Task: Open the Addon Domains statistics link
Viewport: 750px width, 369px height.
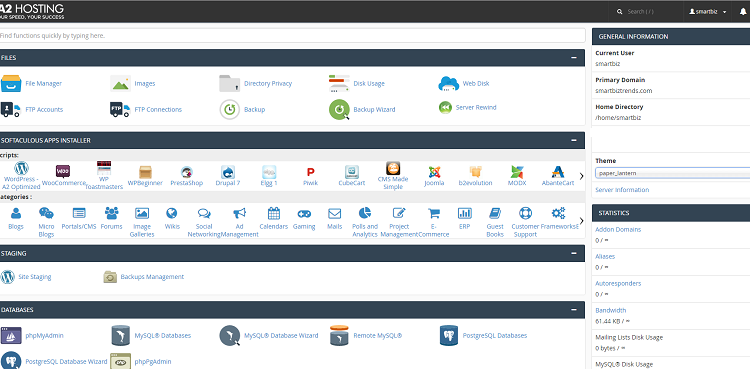Action: click(618, 230)
